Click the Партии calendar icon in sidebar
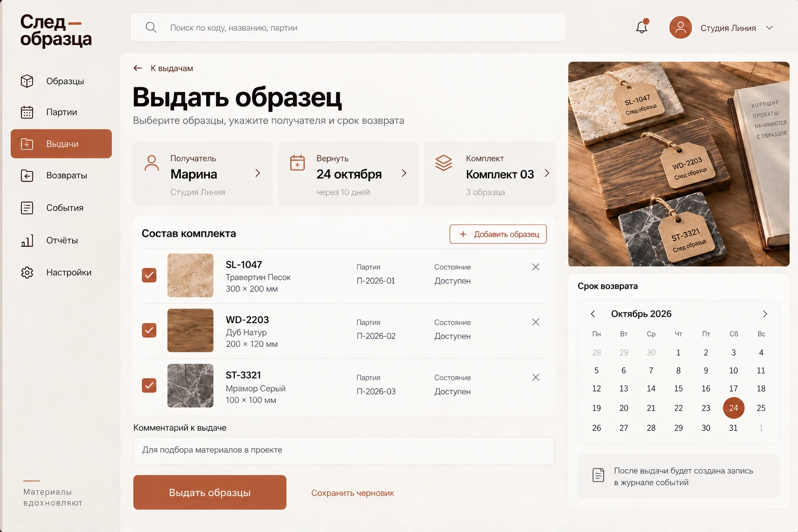 click(x=27, y=112)
